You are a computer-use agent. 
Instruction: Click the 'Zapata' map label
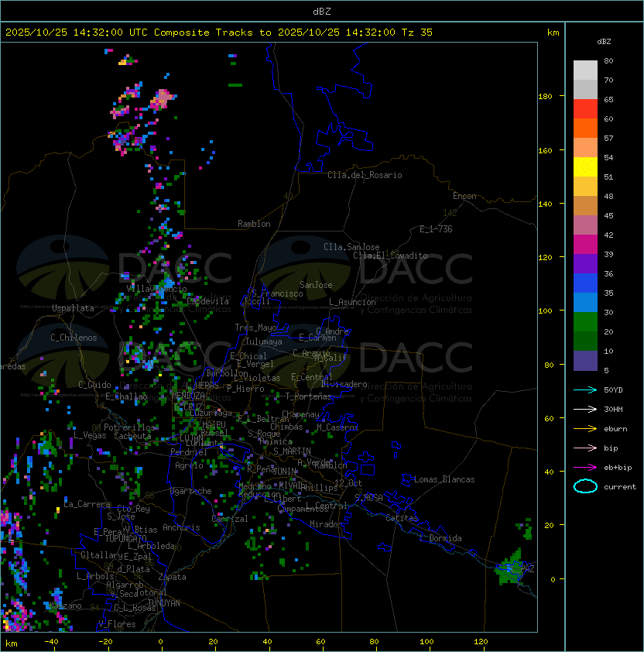click(x=172, y=577)
